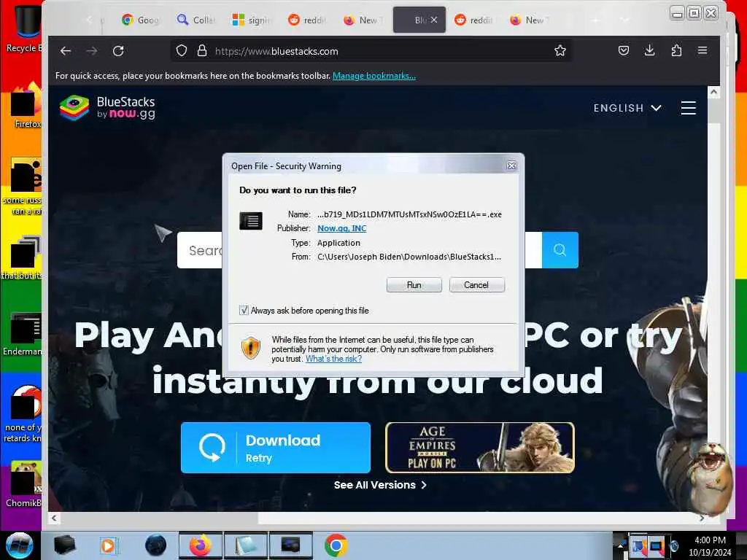Screen dimensions: 747x560
Task: Click the BlueStacks logo
Action: (x=107, y=108)
